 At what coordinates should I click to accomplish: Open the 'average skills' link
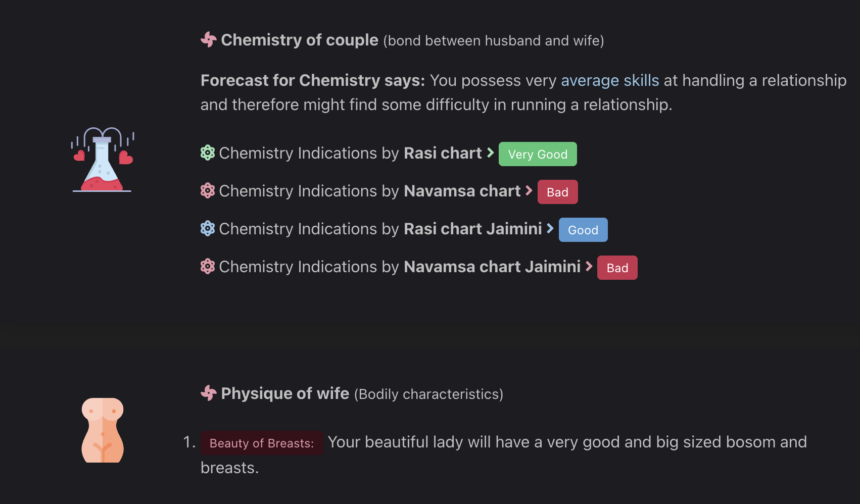[x=610, y=80]
